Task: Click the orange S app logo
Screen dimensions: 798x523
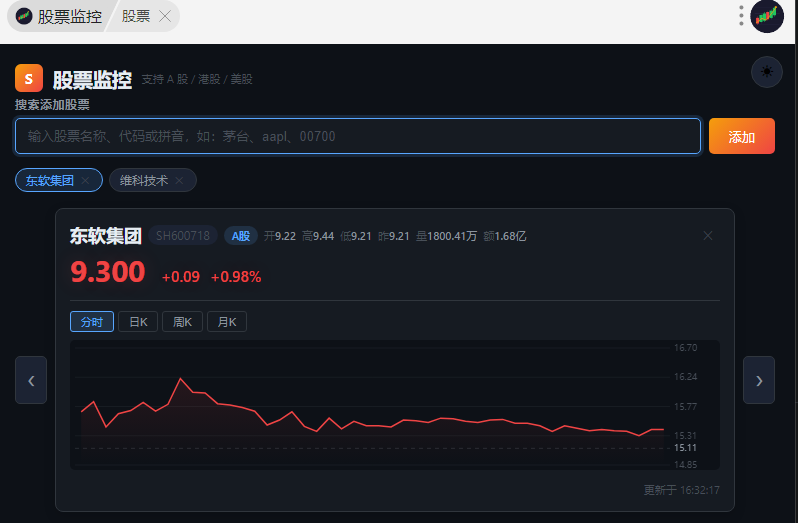Action: pyautogui.click(x=29, y=78)
